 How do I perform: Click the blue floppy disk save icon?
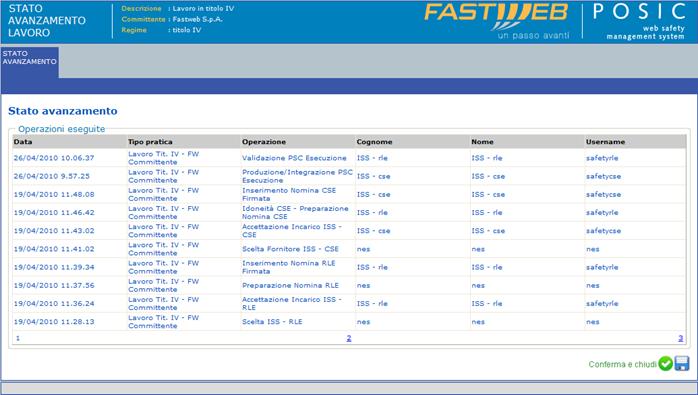click(682, 363)
